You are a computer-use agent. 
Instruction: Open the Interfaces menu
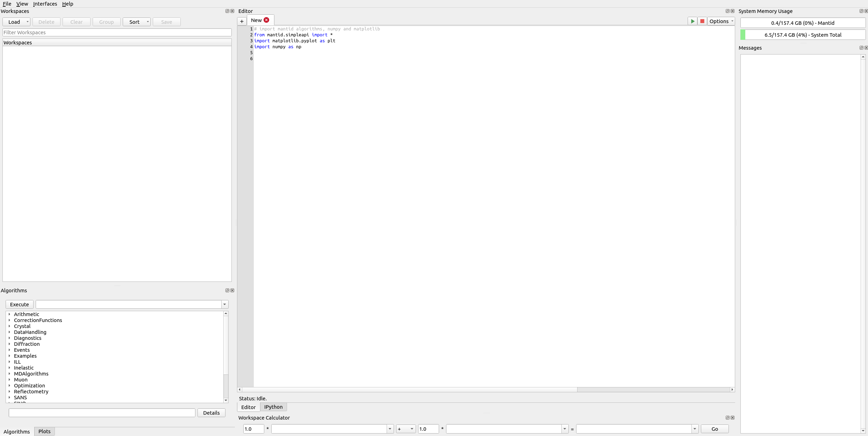(45, 4)
